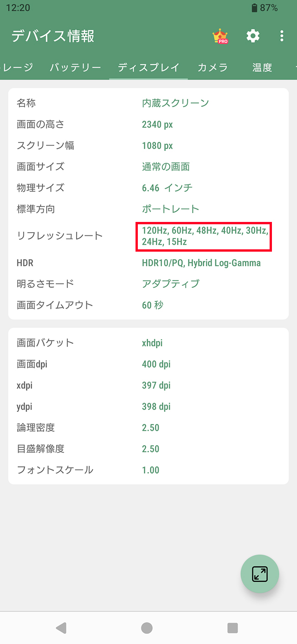Image resolution: width=297 pixels, height=644 pixels.
Task: Tap the 明るさモード アダプティブ row
Action: pyautogui.click(x=148, y=284)
